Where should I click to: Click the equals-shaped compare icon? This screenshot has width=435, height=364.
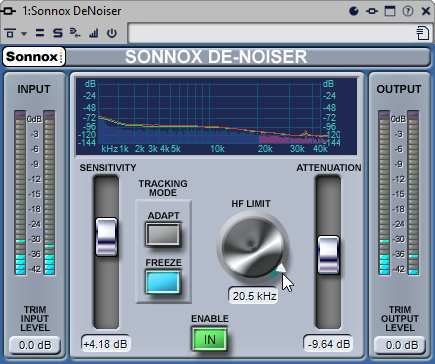pos(40,33)
